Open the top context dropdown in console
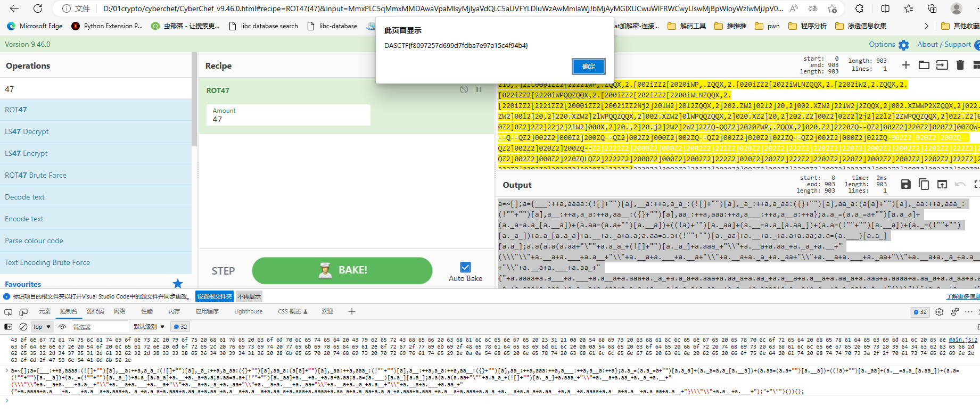The height and width of the screenshot is (414, 980). (x=42, y=327)
